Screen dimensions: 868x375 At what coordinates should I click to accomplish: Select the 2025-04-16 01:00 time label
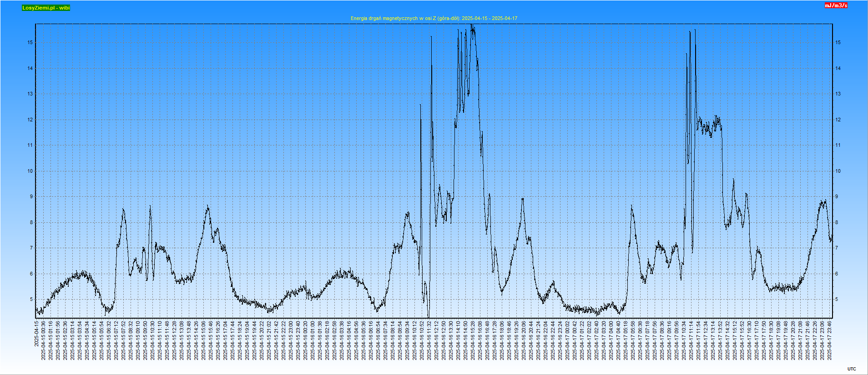point(313,340)
